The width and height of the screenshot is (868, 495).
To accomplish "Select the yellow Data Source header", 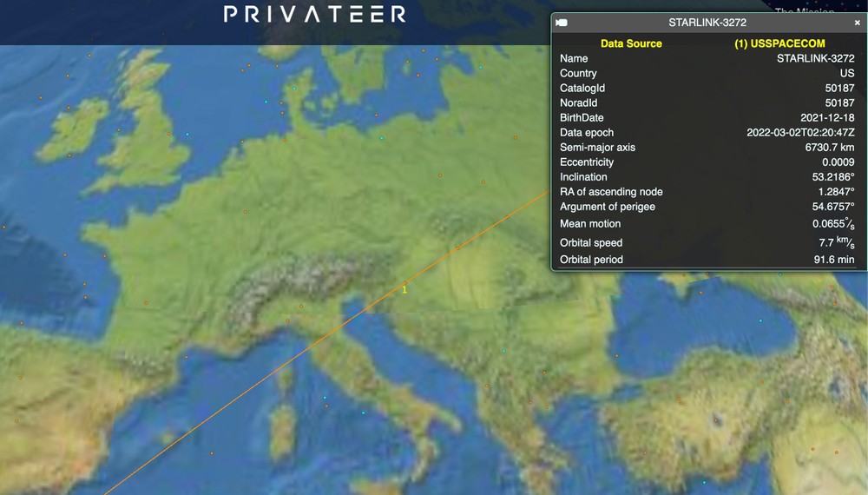I will point(631,43).
